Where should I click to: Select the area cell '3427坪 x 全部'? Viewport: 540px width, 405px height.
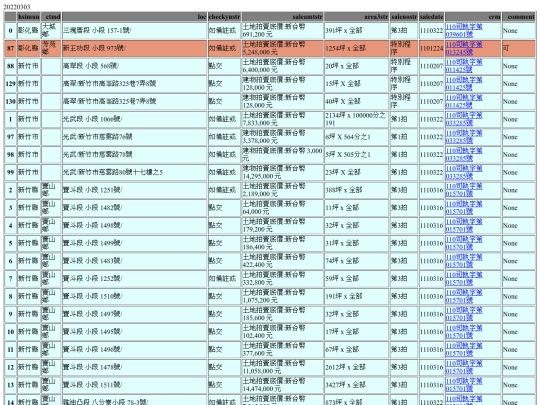click(x=356, y=385)
